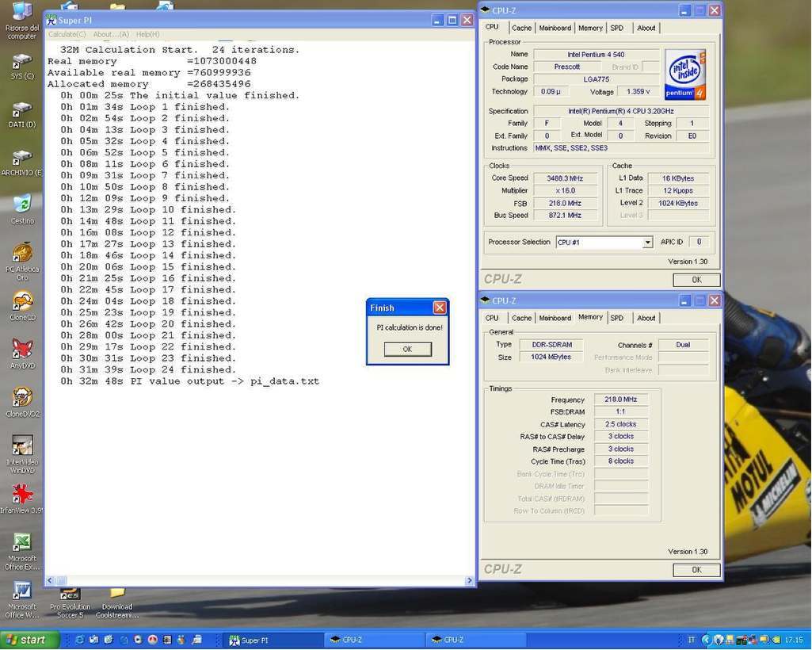This screenshot has width=812, height=650.
Task: Open Cache tab in lower CPU-Z
Action: pos(521,318)
